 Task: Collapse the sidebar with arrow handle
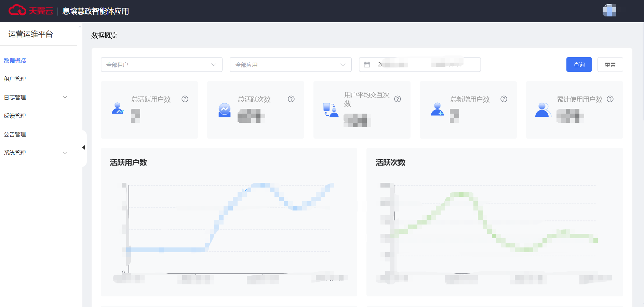click(x=83, y=148)
